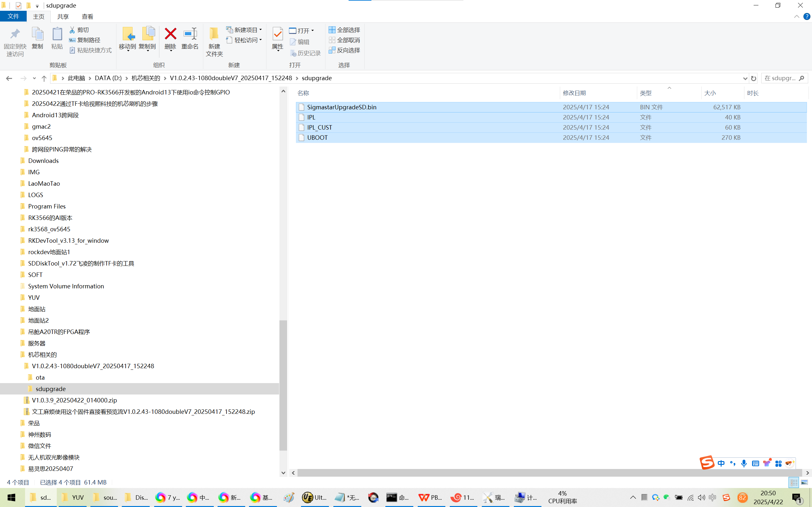Open the File (文件) menu tab
812x507 pixels.
pyautogui.click(x=13, y=16)
